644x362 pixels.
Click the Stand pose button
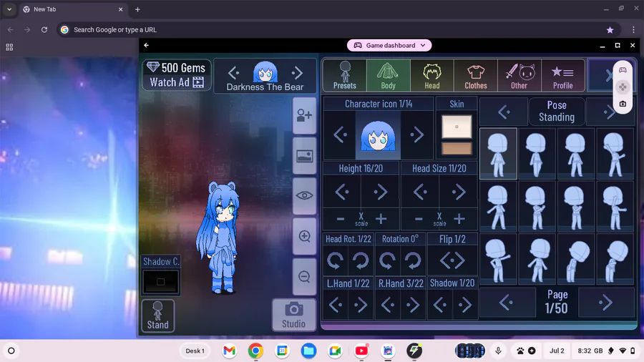(157, 315)
